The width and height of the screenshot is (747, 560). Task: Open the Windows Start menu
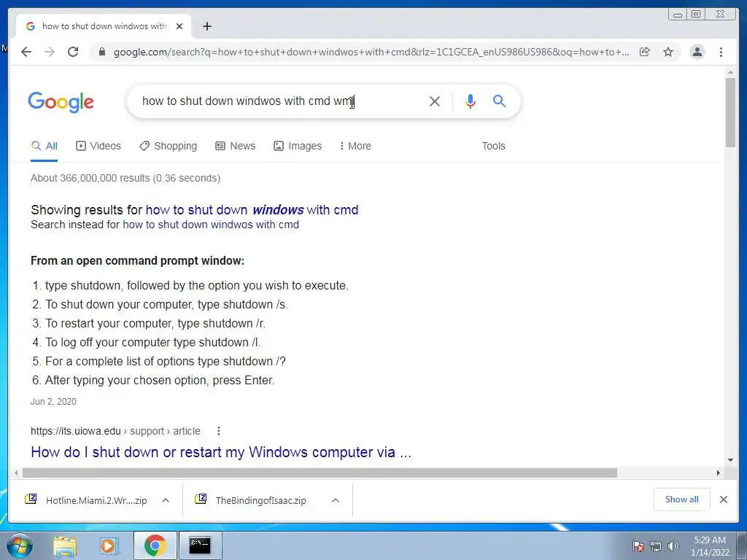[x=20, y=545]
